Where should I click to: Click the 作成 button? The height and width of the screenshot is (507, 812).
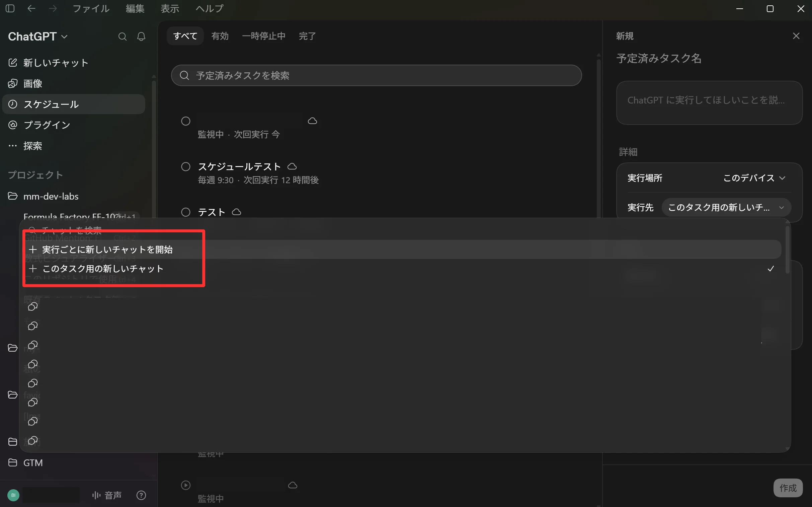coord(788,488)
